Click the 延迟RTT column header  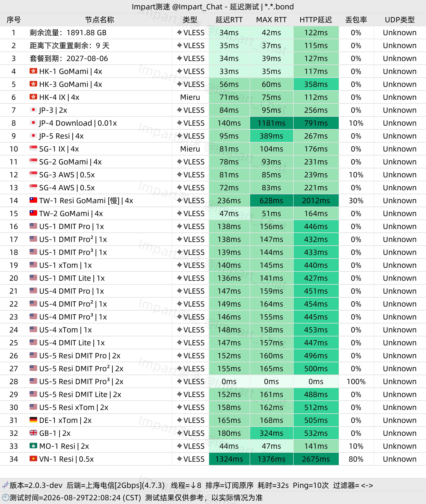pyautogui.click(x=229, y=19)
